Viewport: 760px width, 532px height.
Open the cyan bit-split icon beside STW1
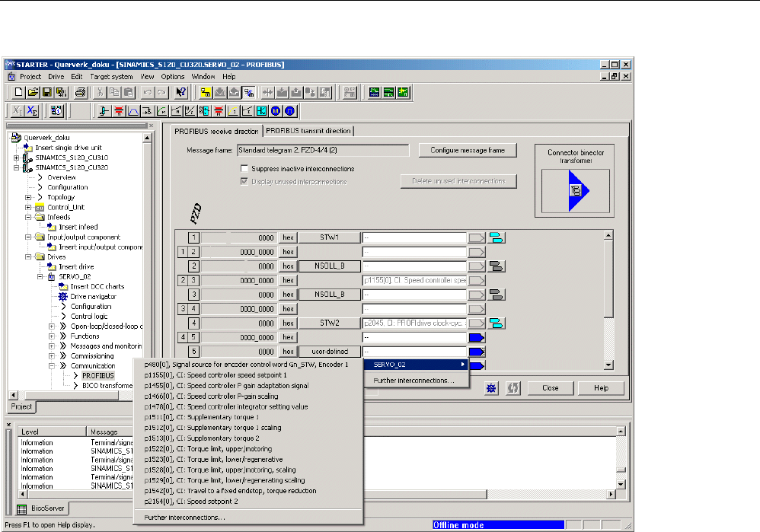497,237
